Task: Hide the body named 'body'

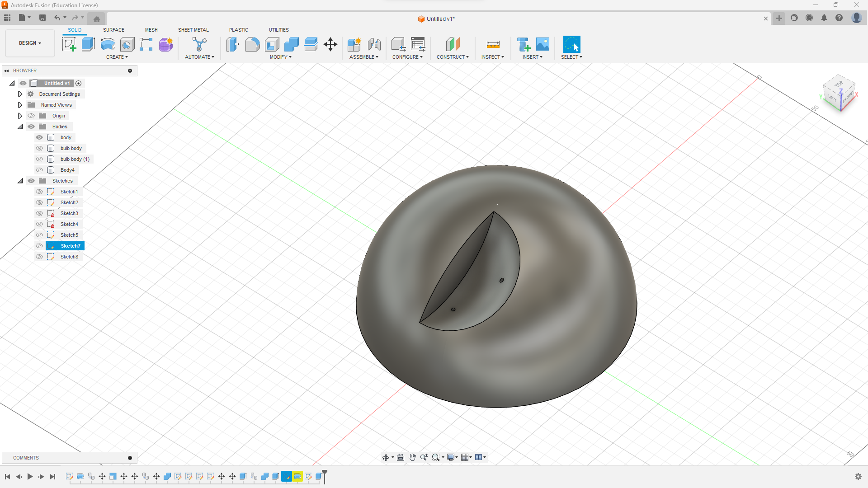Action: pyautogui.click(x=40, y=137)
